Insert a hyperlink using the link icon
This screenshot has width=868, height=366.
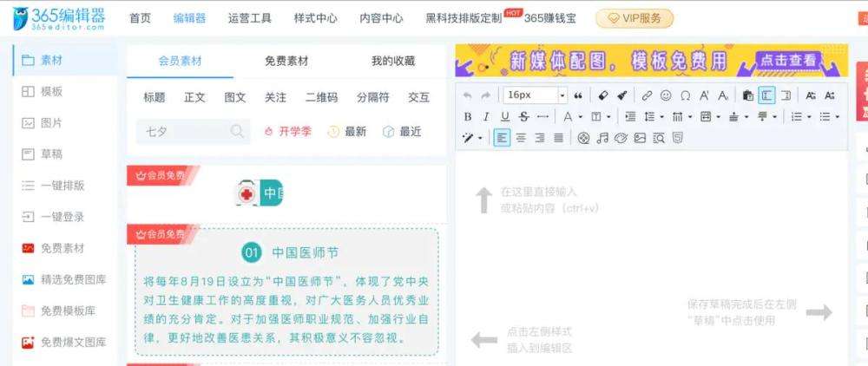coord(647,95)
